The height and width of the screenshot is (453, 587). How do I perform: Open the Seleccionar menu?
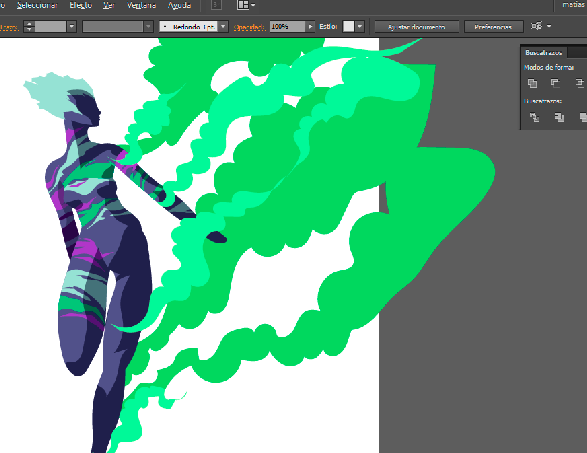click(x=37, y=5)
